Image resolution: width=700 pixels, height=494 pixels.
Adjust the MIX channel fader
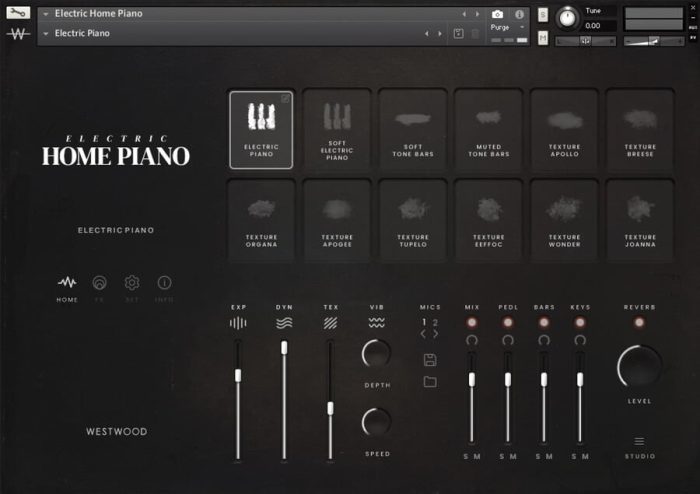pos(472,380)
